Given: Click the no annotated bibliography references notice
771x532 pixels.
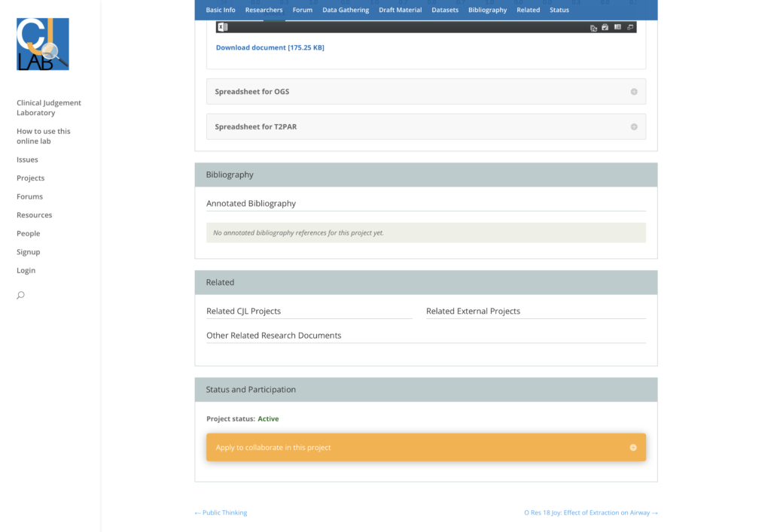Looking at the screenshot, I should tap(426, 233).
